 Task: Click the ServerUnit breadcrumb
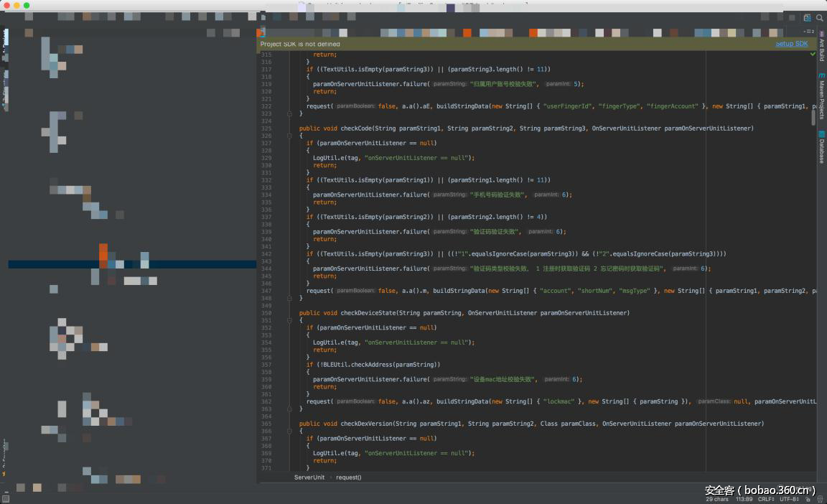tap(309, 477)
